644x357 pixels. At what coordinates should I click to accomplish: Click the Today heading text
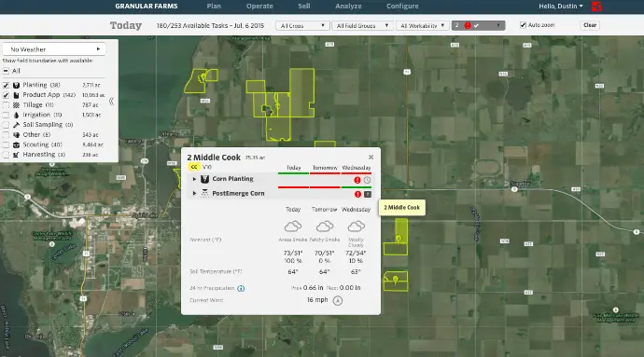click(x=126, y=25)
